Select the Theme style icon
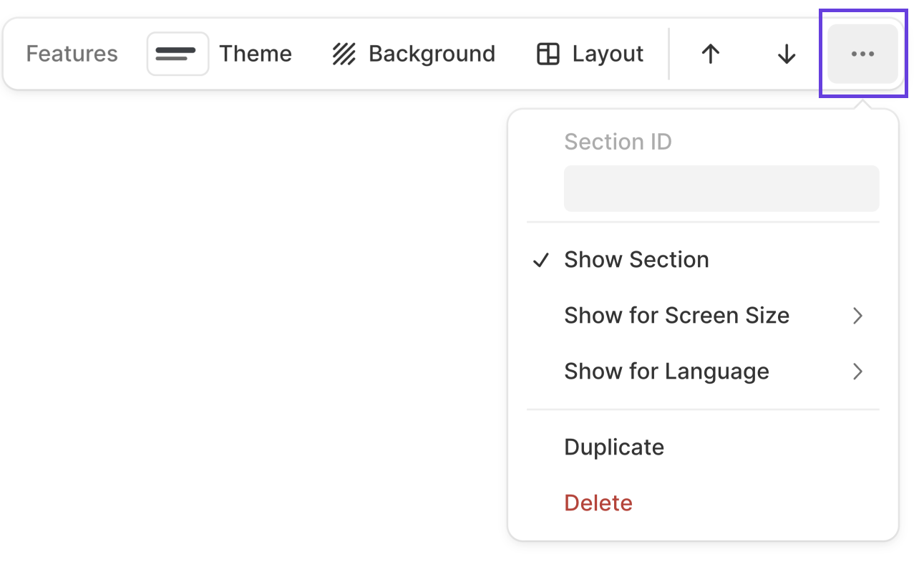 pyautogui.click(x=177, y=53)
